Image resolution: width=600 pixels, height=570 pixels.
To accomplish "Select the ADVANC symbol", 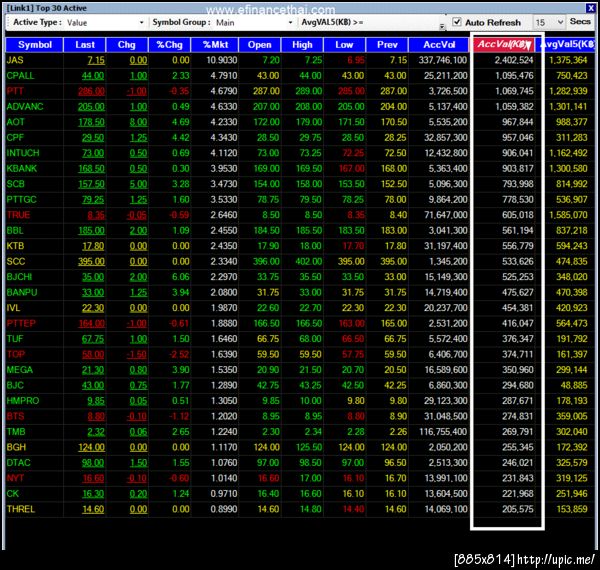I will (25, 107).
